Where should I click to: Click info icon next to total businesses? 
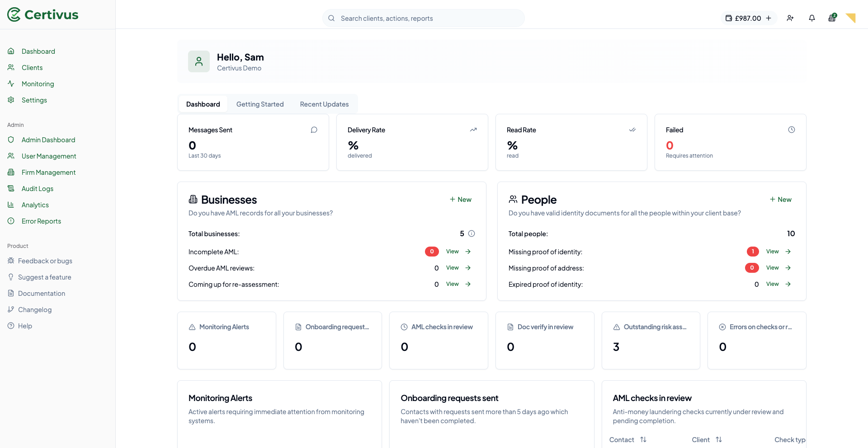[x=472, y=233]
